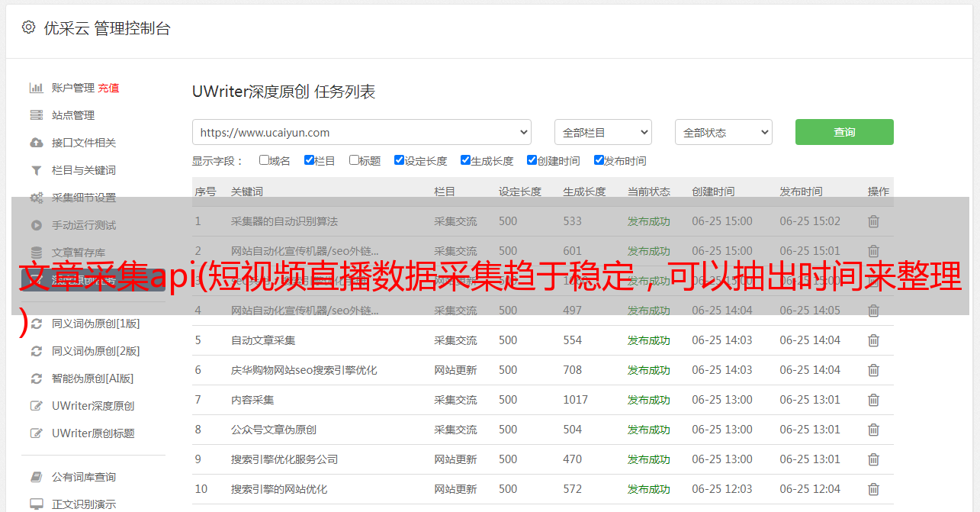Click the 优采云 管理控制台 header title
Image resolution: width=980 pixels, height=512 pixels.
tap(107, 28)
